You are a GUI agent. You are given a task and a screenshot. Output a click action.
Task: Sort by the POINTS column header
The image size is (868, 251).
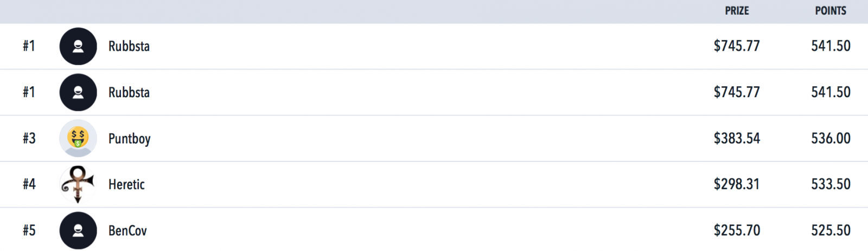coord(831,11)
